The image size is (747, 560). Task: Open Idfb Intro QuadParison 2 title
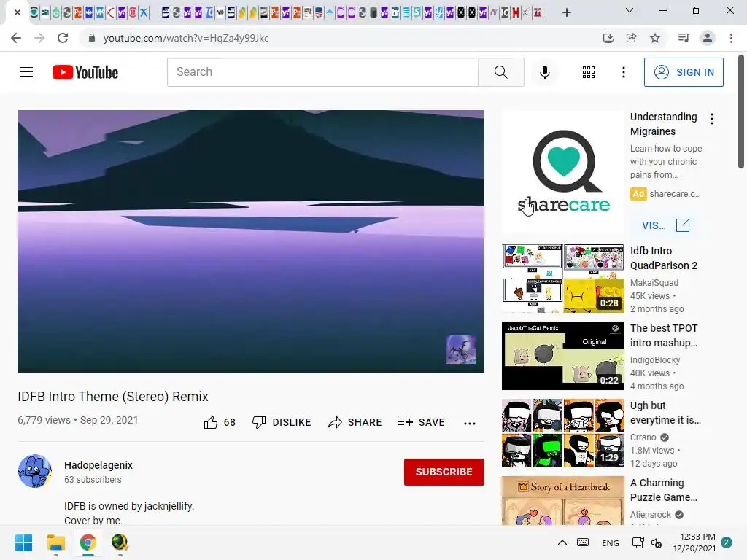(x=664, y=258)
